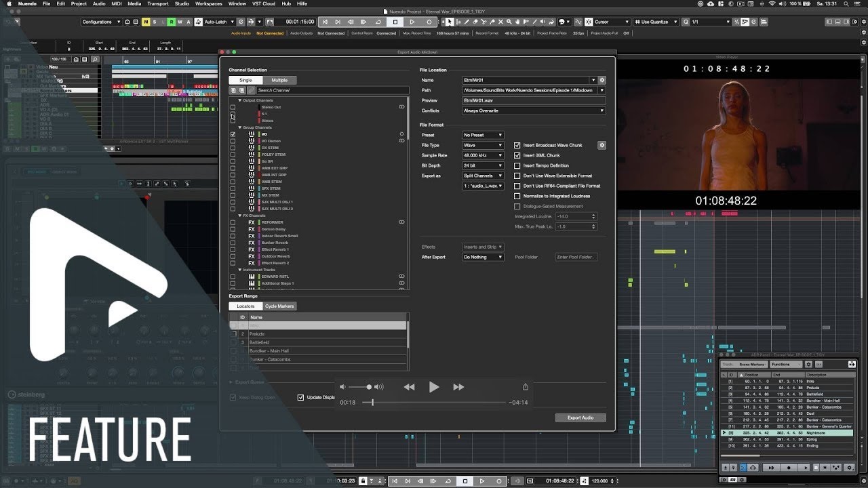Check the DX STEM channel checkbox

point(233,148)
